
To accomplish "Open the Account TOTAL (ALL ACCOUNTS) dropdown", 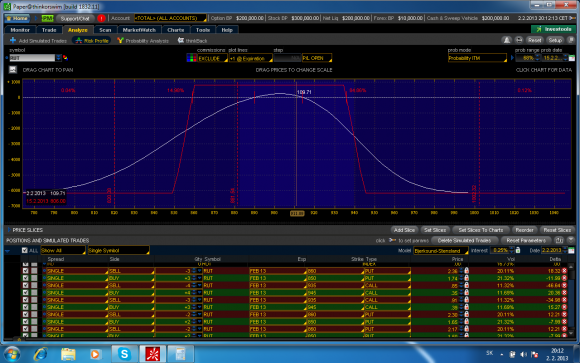I will (x=170, y=18).
